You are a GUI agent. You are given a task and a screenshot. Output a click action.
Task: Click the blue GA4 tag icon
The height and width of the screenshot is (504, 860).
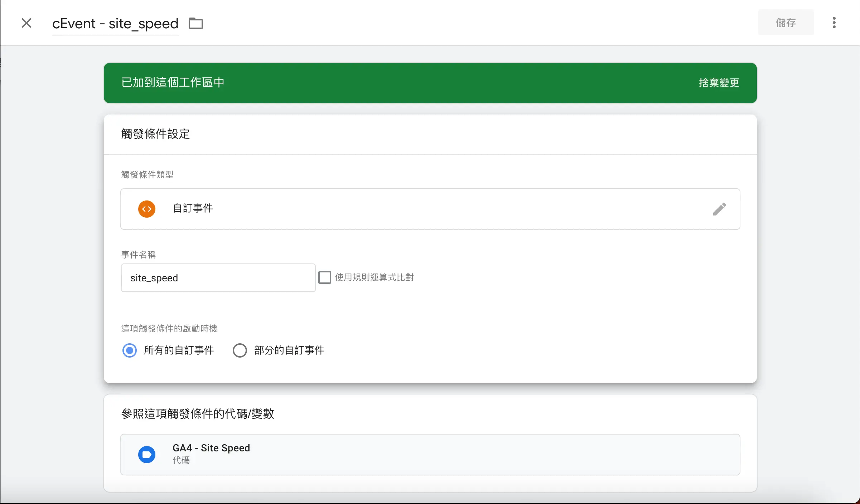pos(147,455)
